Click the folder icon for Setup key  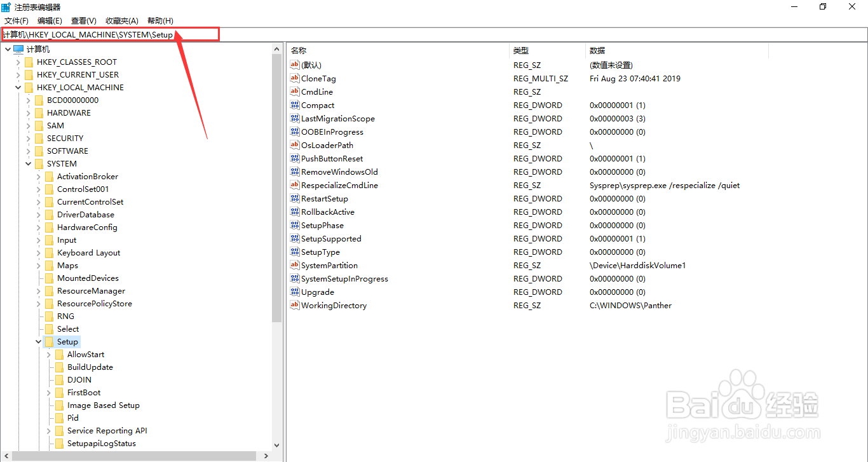point(50,341)
